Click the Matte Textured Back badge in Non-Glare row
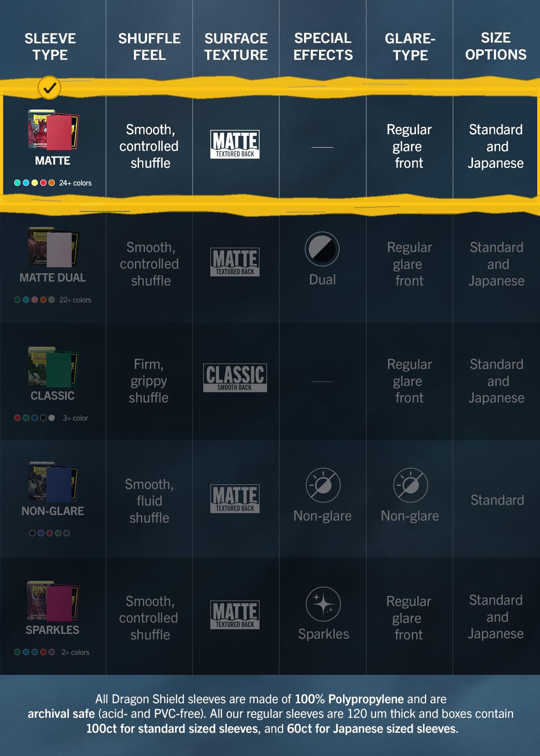The image size is (540, 756). [235, 498]
